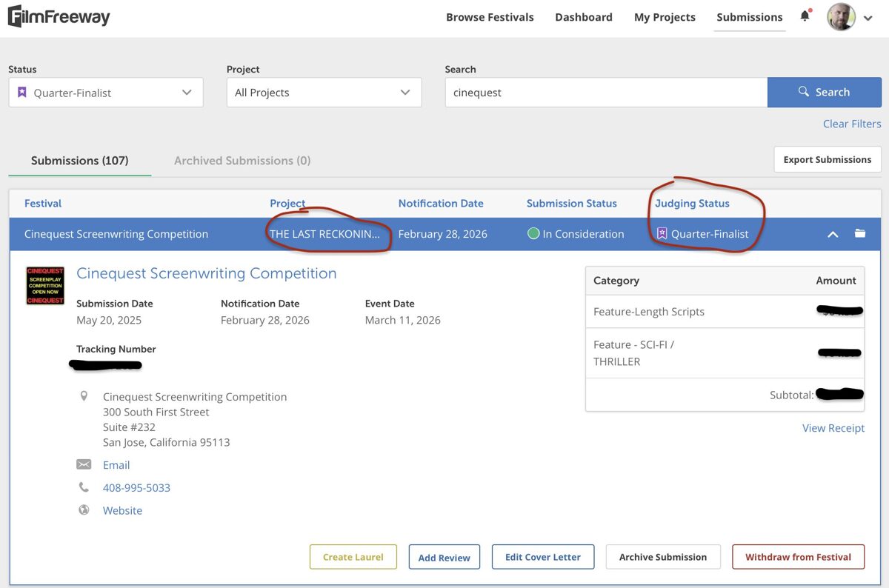Go to Browse Festivals in navigation
The width and height of the screenshot is (889, 588).
(490, 17)
